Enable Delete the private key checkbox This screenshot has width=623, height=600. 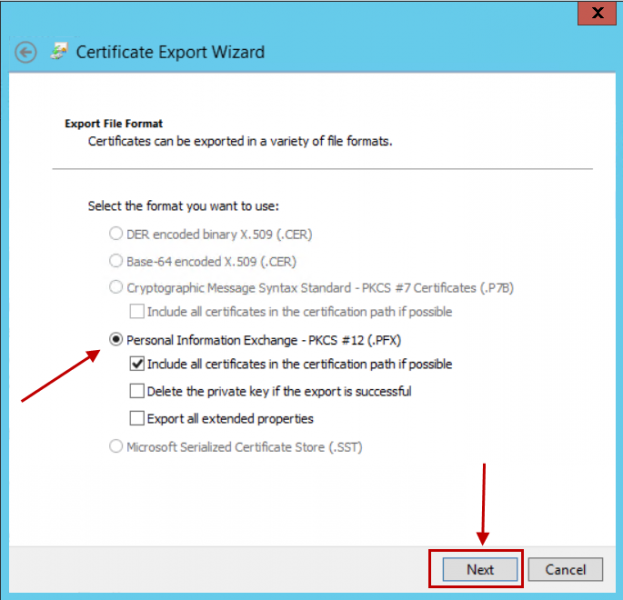coord(137,391)
